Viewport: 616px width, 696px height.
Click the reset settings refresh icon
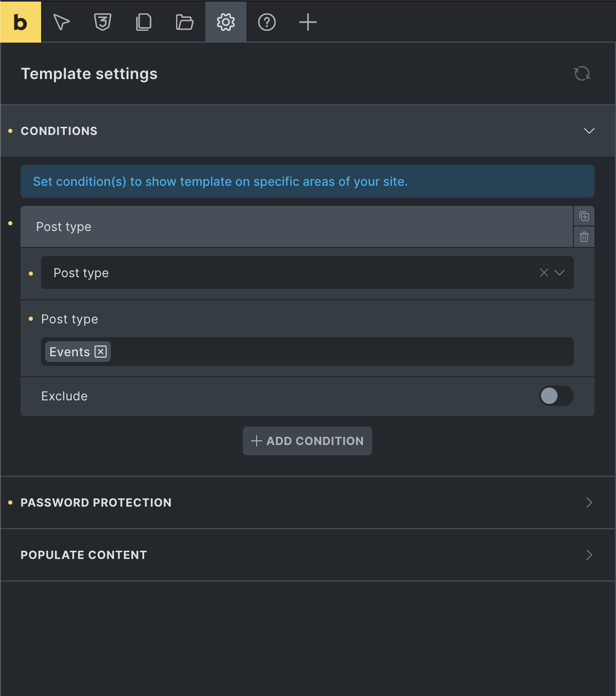click(x=582, y=73)
